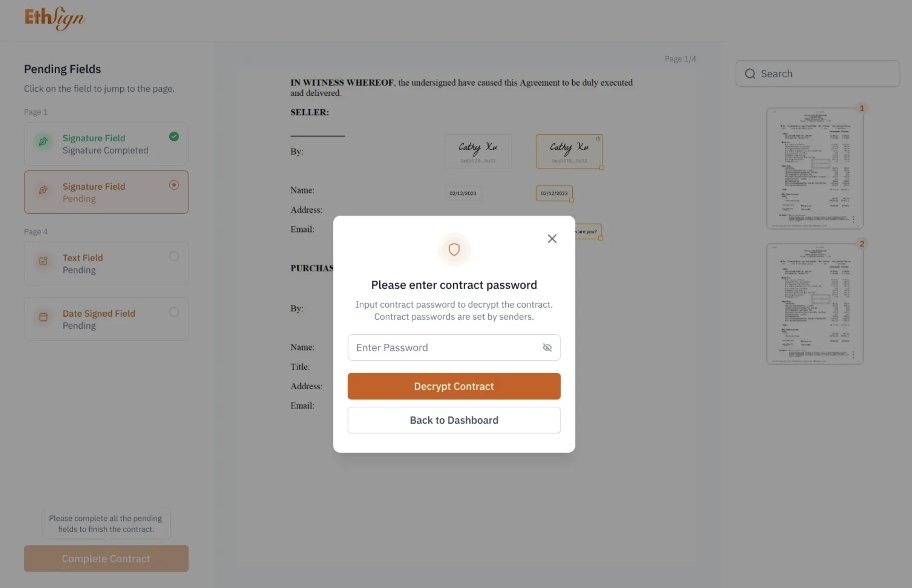912x588 pixels.
Task: Click Back to Dashboard button
Action: click(x=453, y=420)
